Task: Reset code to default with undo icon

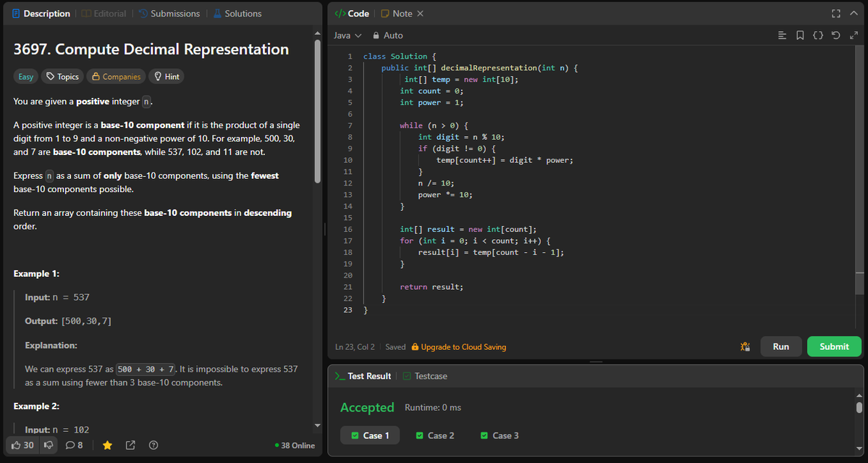Action: [x=836, y=36]
